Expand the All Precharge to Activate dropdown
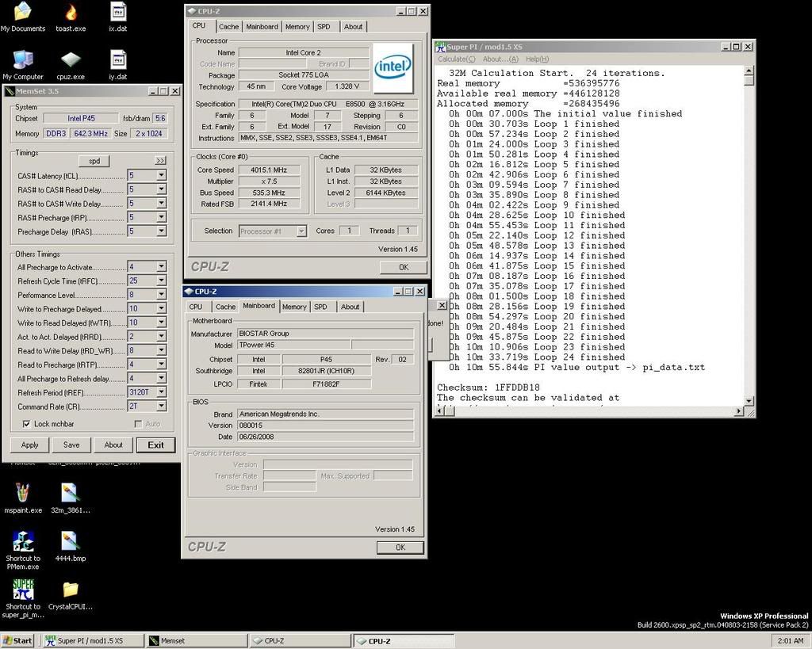 (162, 266)
